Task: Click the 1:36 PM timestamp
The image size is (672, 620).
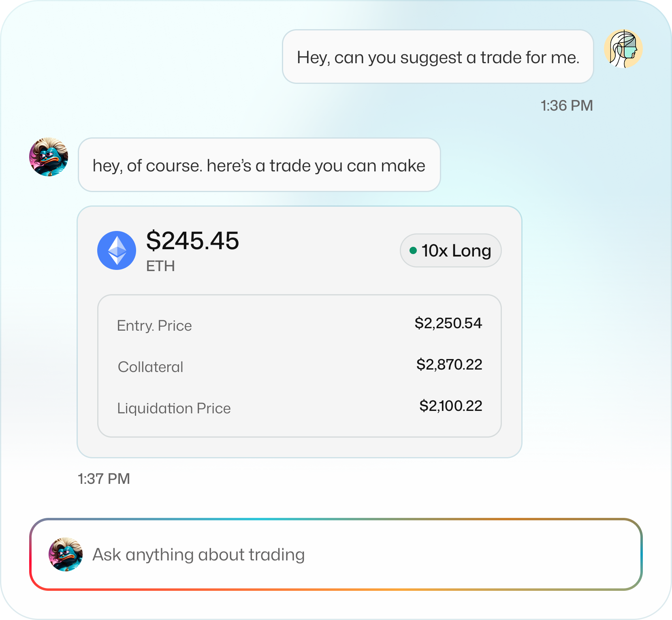Action: point(567,106)
